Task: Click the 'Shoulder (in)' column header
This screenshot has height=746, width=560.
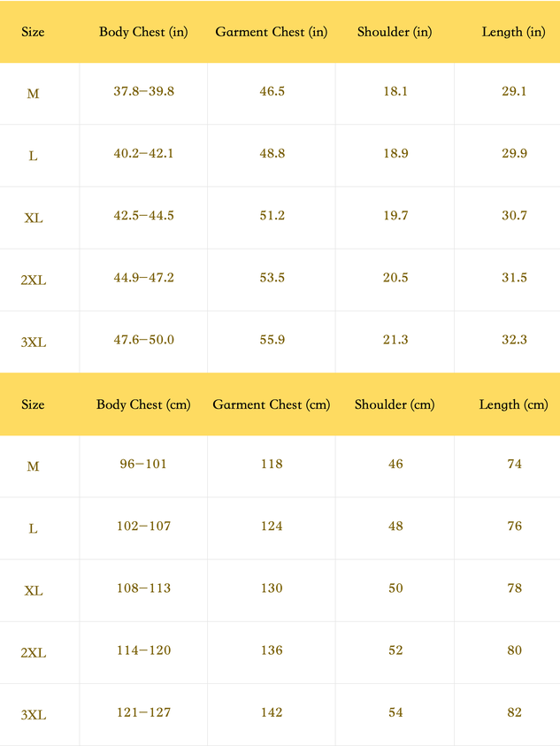Action: click(x=395, y=32)
